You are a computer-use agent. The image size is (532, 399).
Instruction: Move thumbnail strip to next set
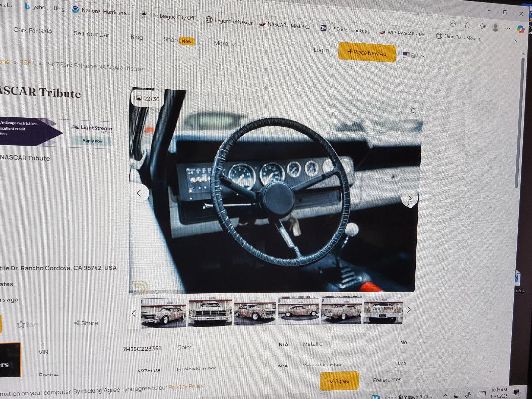[x=409, y=309]
